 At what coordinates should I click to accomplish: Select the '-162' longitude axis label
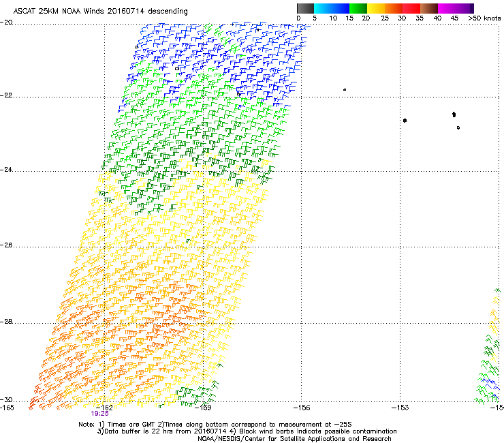tap(104, 408)
